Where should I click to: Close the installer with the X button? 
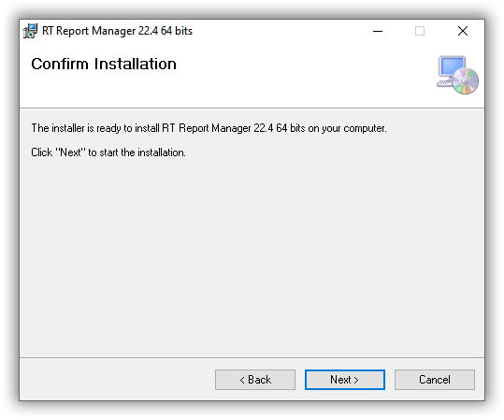[463, 31]
